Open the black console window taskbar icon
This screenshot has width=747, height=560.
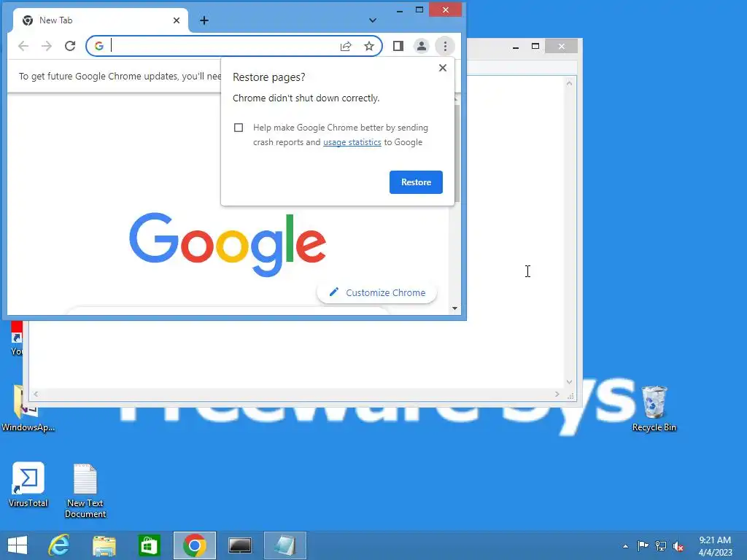[x=239, y=545]
